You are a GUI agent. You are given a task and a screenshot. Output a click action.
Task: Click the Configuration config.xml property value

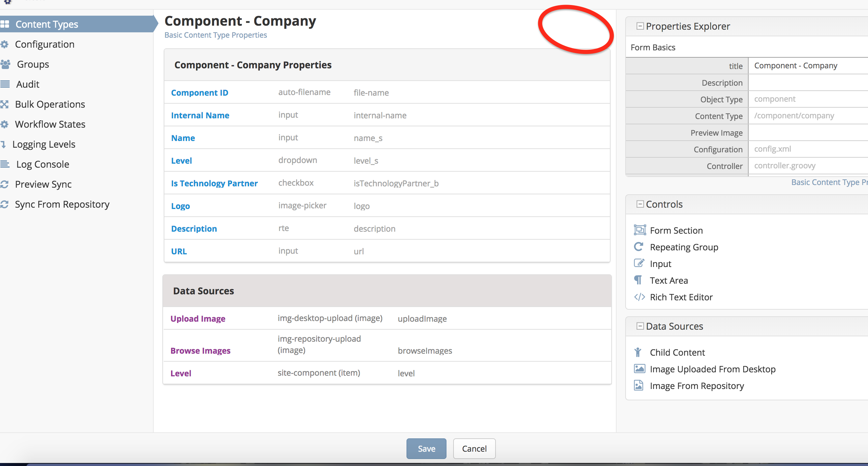click(808, 149)
